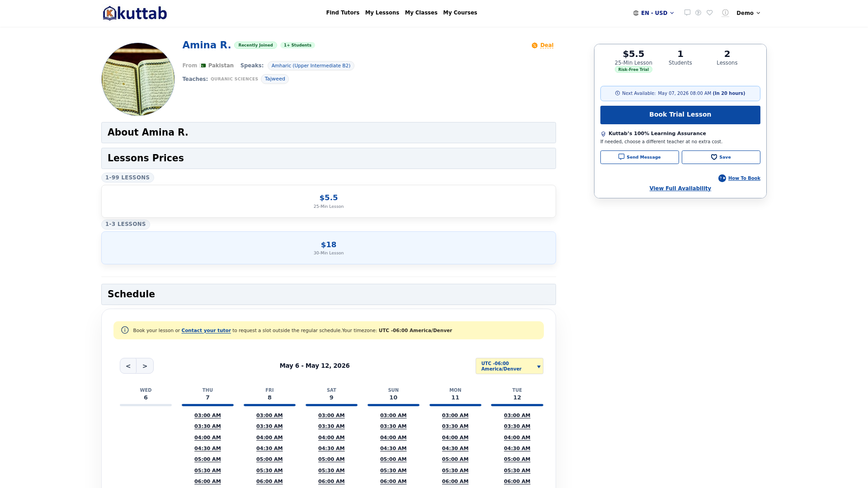The width and height of the screenshot is (868, 488).
Task: Click the Deal badge coin icon
Action: tap(535, 46)
